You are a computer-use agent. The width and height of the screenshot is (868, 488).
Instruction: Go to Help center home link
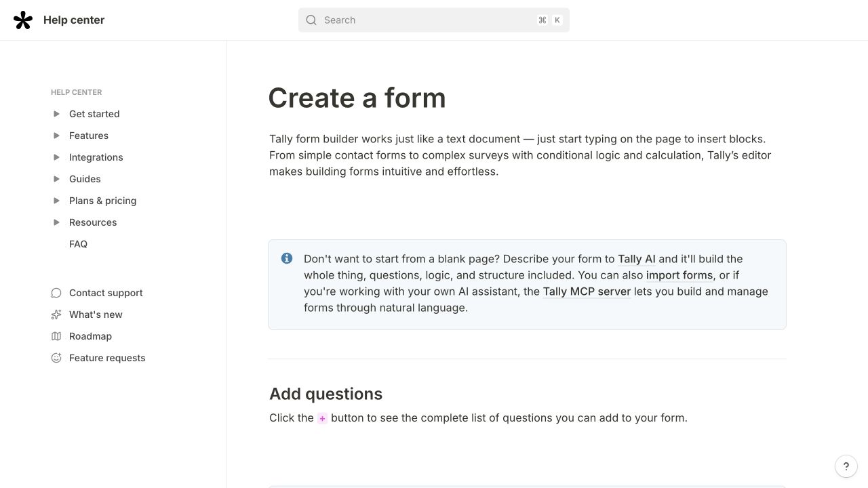74,20
